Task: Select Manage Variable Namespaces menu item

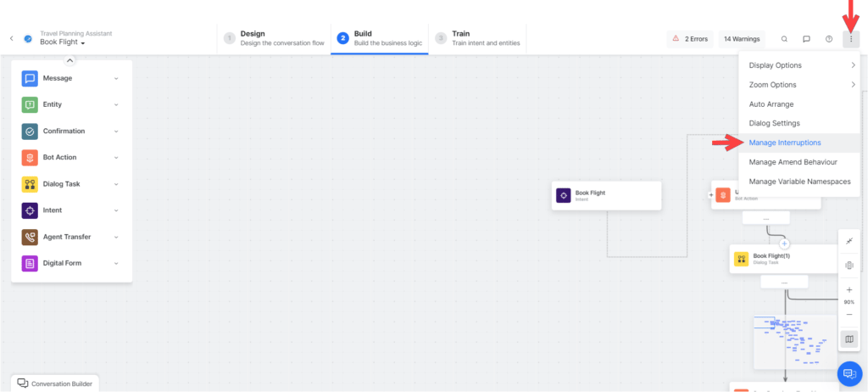Action: click(x=799, y=182)
